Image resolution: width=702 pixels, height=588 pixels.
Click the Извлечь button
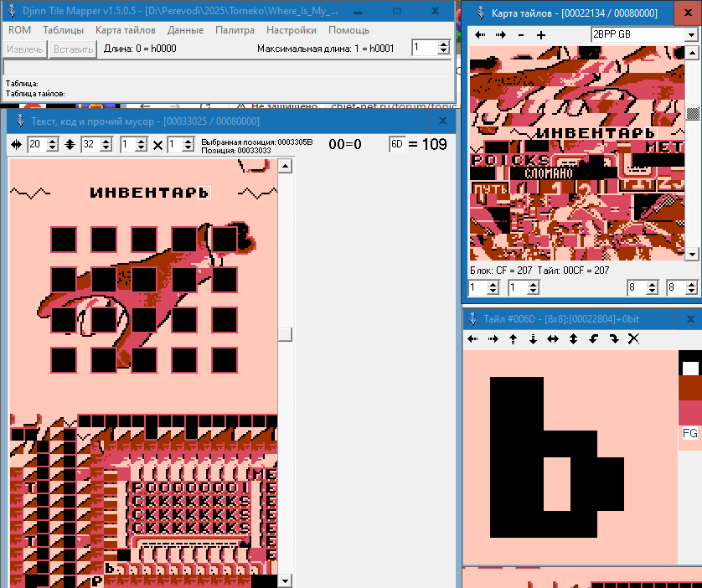[24, 49]
